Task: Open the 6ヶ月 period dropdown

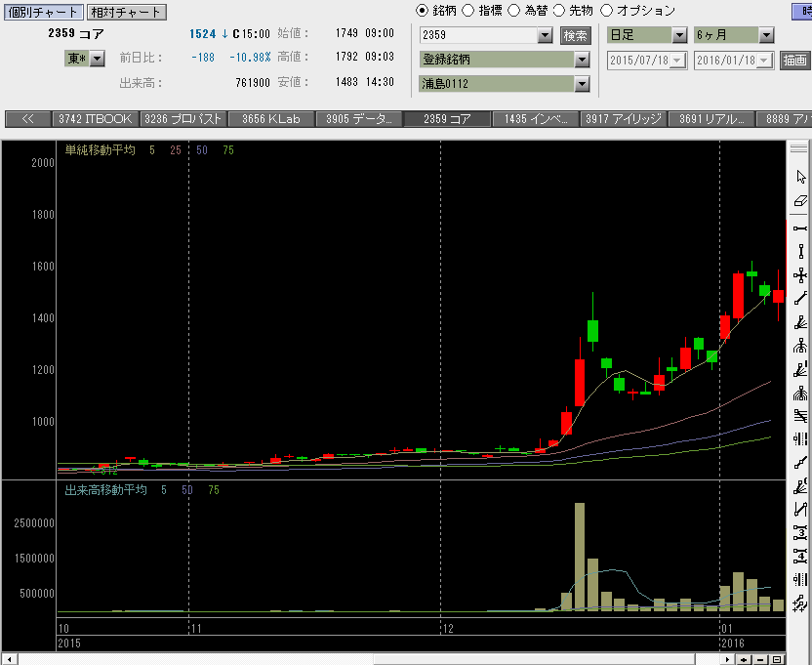Action: click(766, 35)
